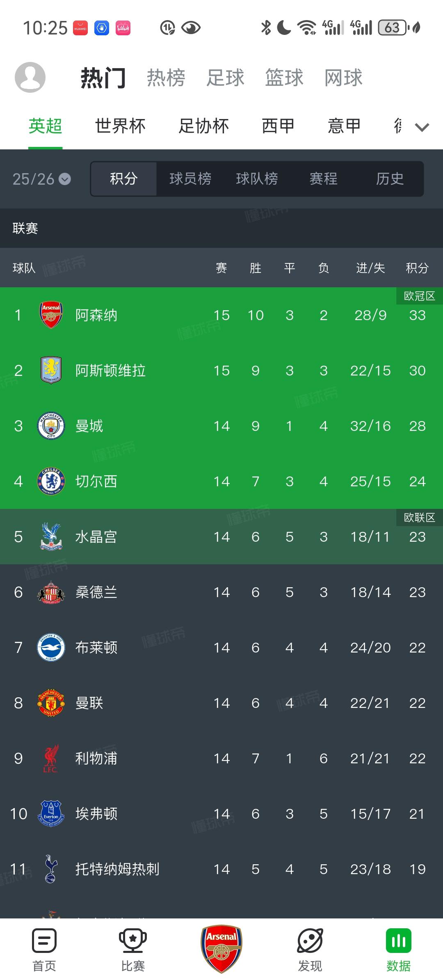
Task: Switch to the 球员榜 segment
Action: 190,179
